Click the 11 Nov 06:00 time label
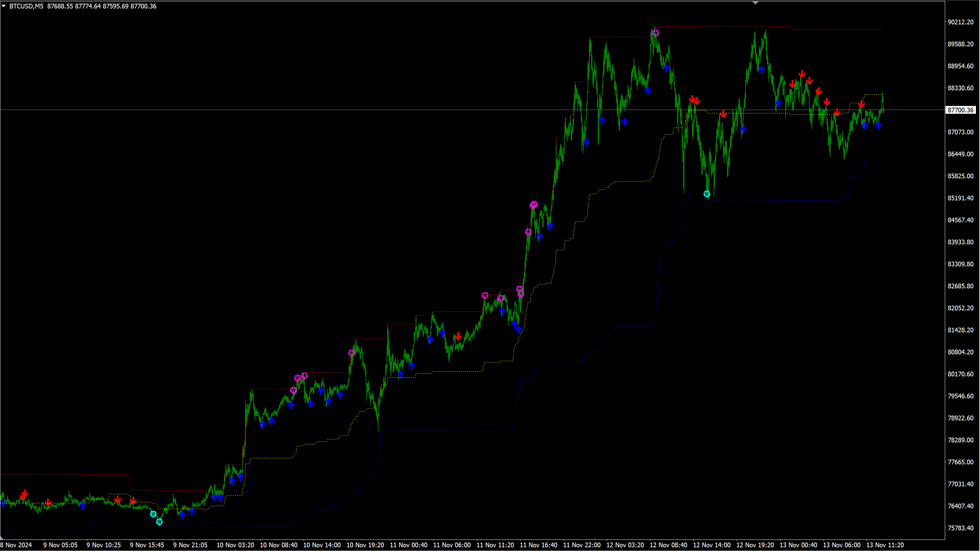980x551 pixels. [452, 545]
